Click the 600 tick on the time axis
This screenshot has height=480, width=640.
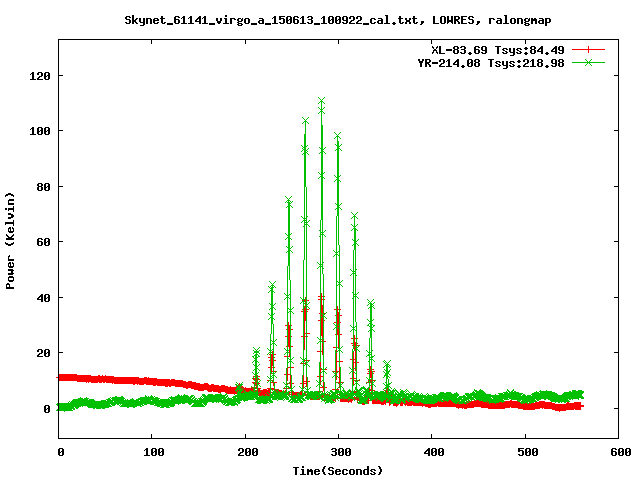pyautogui.click(x=617, y=452)
